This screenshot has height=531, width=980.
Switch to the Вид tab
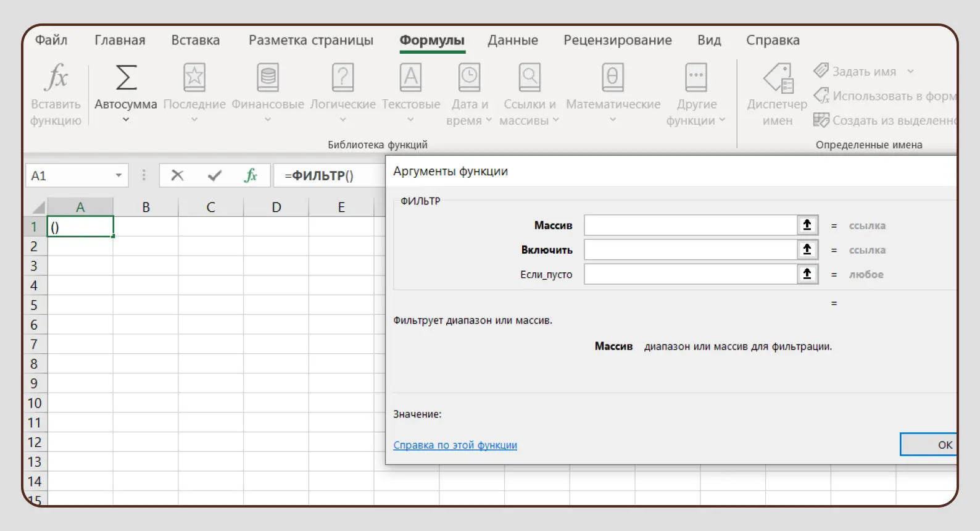[709, 40]
